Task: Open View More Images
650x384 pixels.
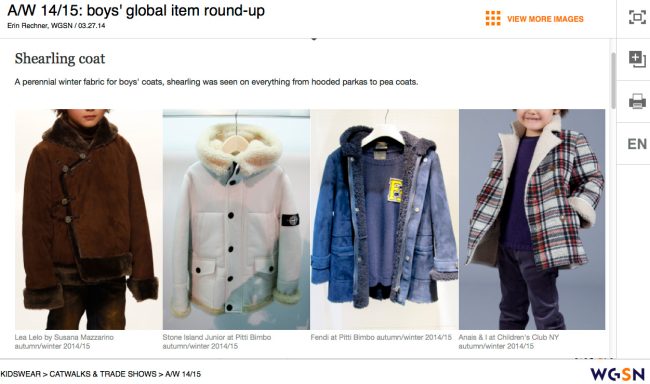Action: coord(545,19)
